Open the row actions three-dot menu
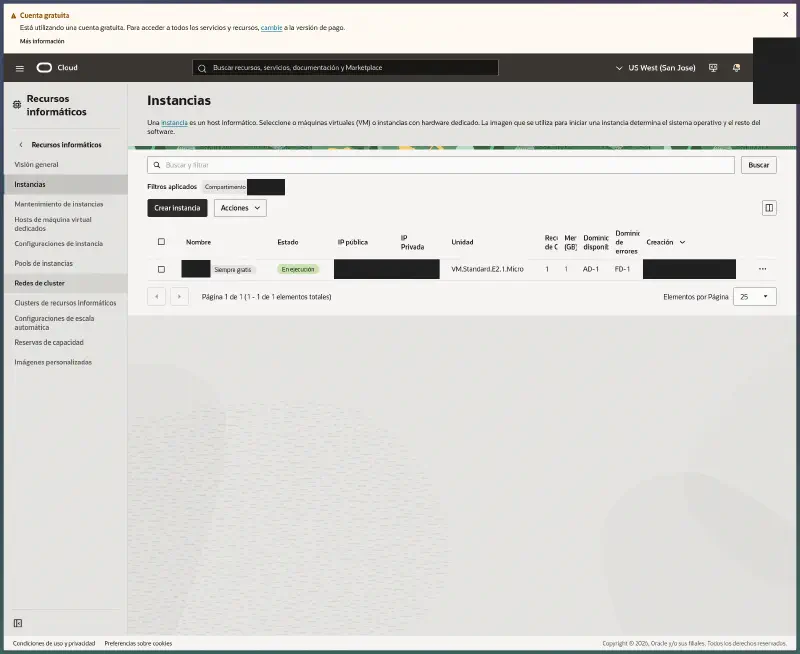Viewport: 800px width, 654px height. click(762, 269)
